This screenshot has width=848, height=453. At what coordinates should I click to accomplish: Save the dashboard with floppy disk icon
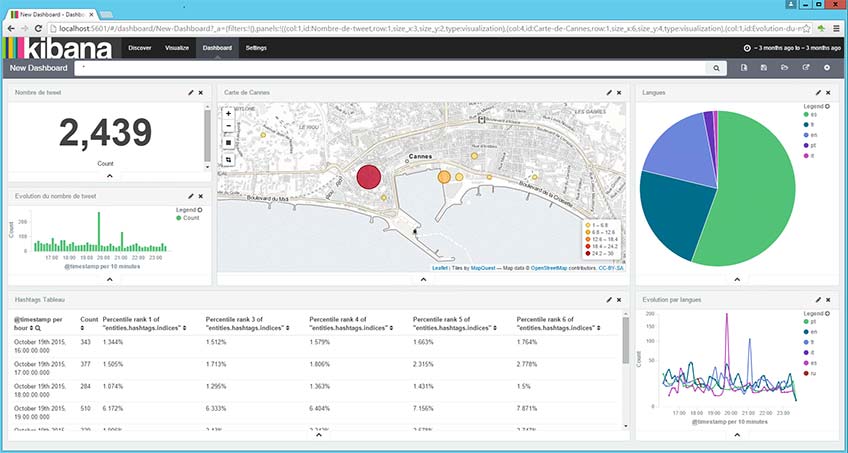[764, 68]
